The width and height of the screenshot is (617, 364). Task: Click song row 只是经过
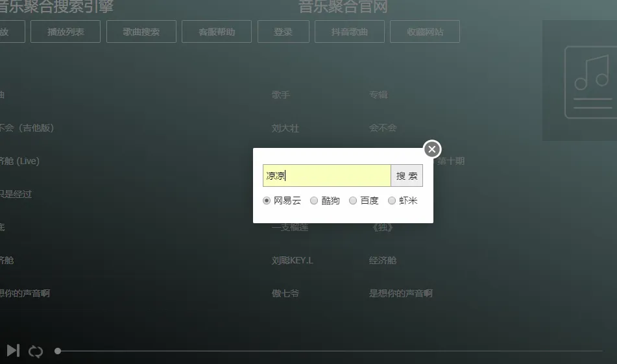[16, 195]
